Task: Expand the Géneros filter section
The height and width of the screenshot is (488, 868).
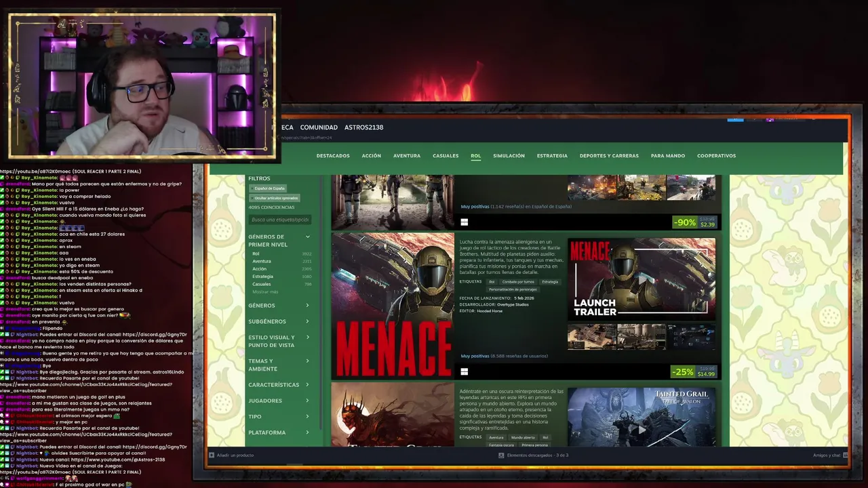Action: pos(279,306)
